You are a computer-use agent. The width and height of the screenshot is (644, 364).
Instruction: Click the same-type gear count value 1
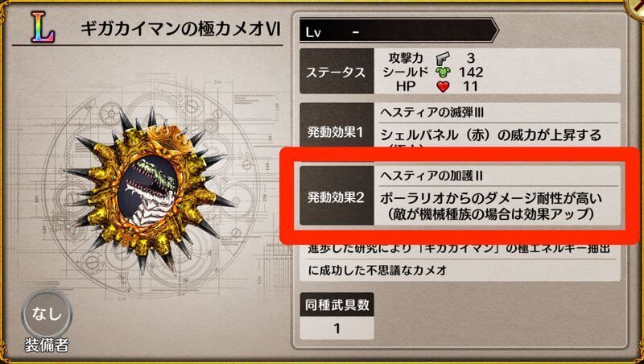[x=336, y=328]
